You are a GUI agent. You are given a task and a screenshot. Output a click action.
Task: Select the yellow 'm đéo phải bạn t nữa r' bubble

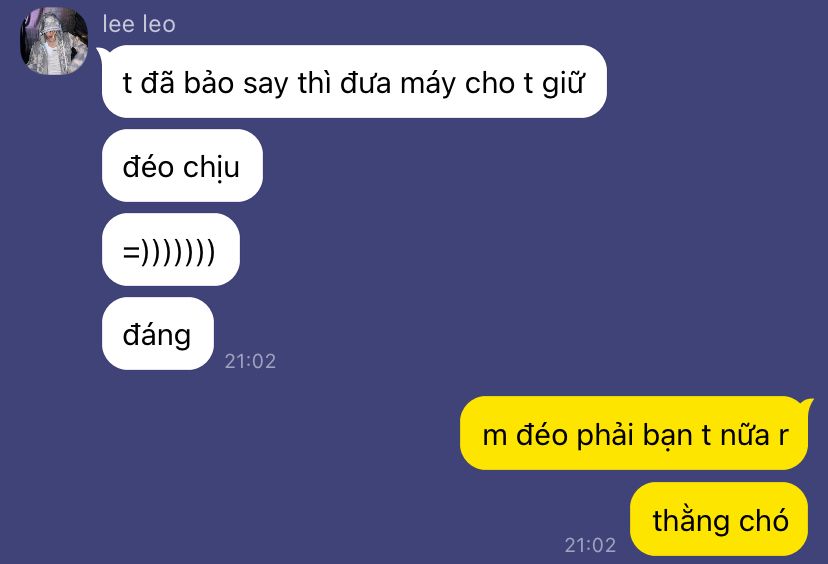pyautogui.click(x=634, y=433)
